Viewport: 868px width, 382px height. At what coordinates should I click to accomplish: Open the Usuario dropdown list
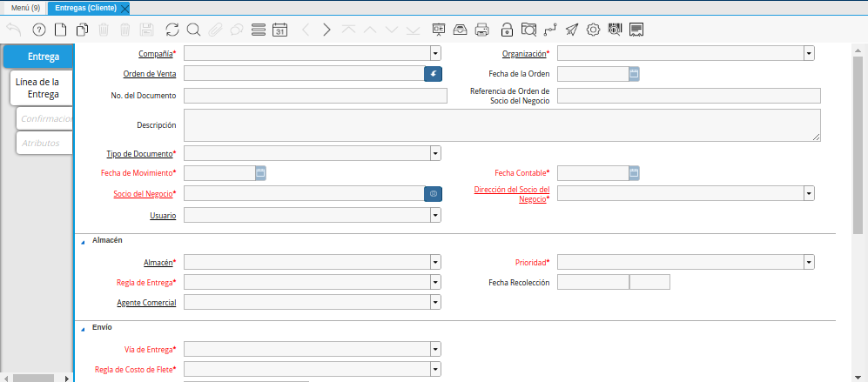click(x=436, y=215)
